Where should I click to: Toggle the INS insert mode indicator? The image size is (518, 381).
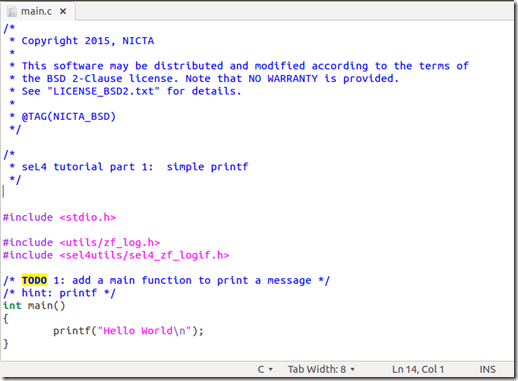tap(487, 369)
